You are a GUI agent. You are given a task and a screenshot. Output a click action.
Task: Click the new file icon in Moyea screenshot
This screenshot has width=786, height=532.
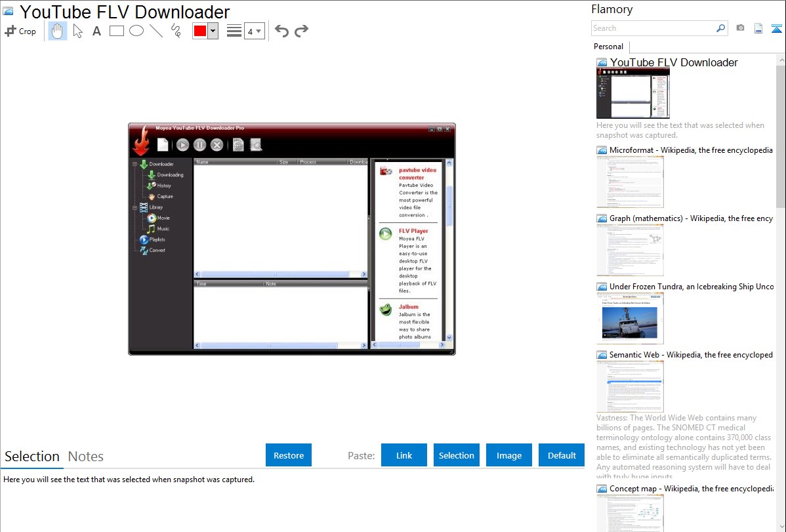tap(163, 145)
